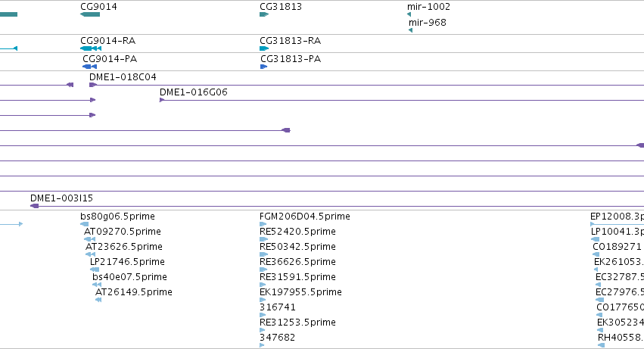Click the EP12008 EST feature arrow

coord(617,224)
